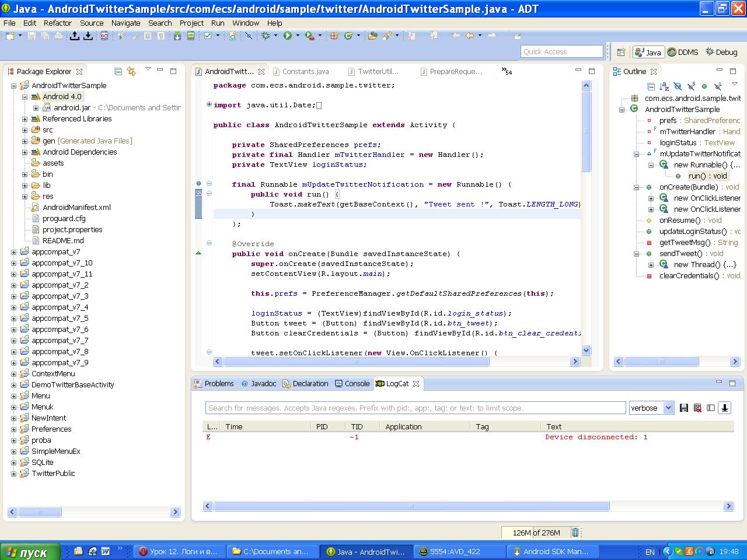Viewport: 747px width, 560px height.
Task: Toggle Sort alphabetically in Outline view
Action: point(664,86)
